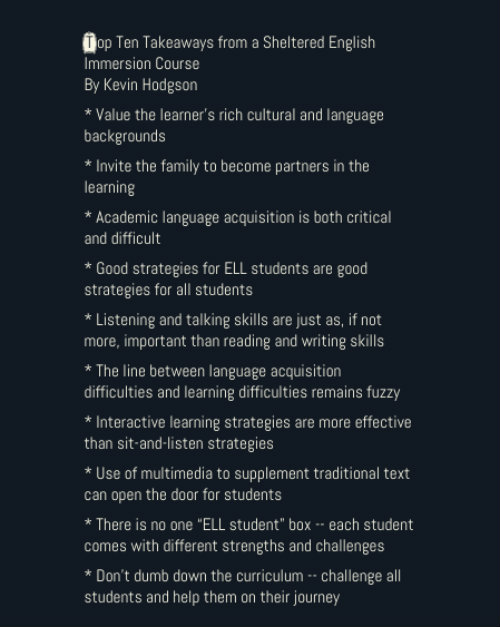Click 'Academic language acquisition is both critical' line
This screenshot has height=627, width=500.
pos(238,218)
